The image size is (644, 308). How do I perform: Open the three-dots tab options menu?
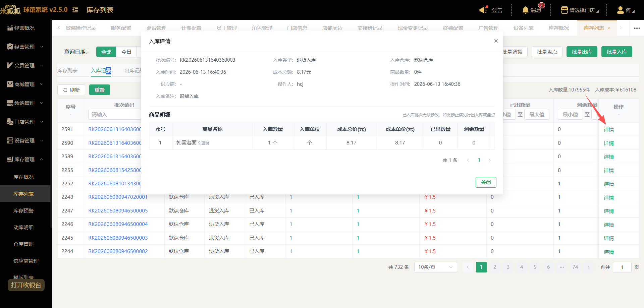(x=637, y=28)
